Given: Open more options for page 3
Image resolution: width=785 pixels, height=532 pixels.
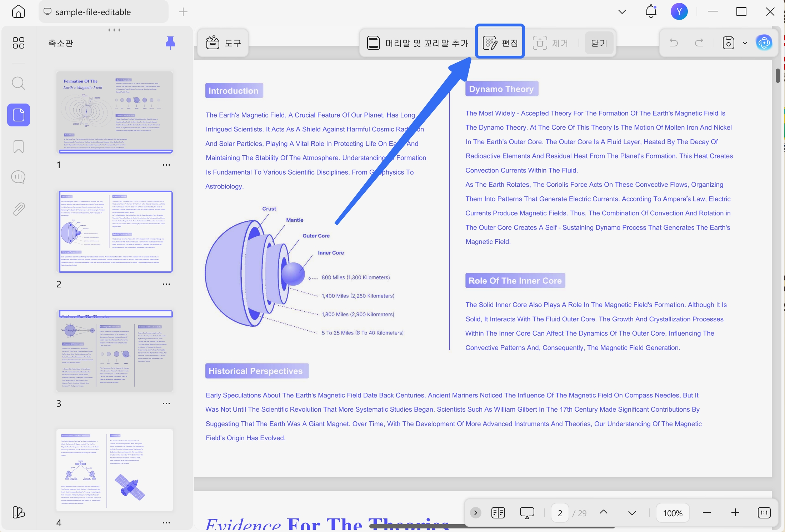Looking at the screenshot, I should pos(166,403).
